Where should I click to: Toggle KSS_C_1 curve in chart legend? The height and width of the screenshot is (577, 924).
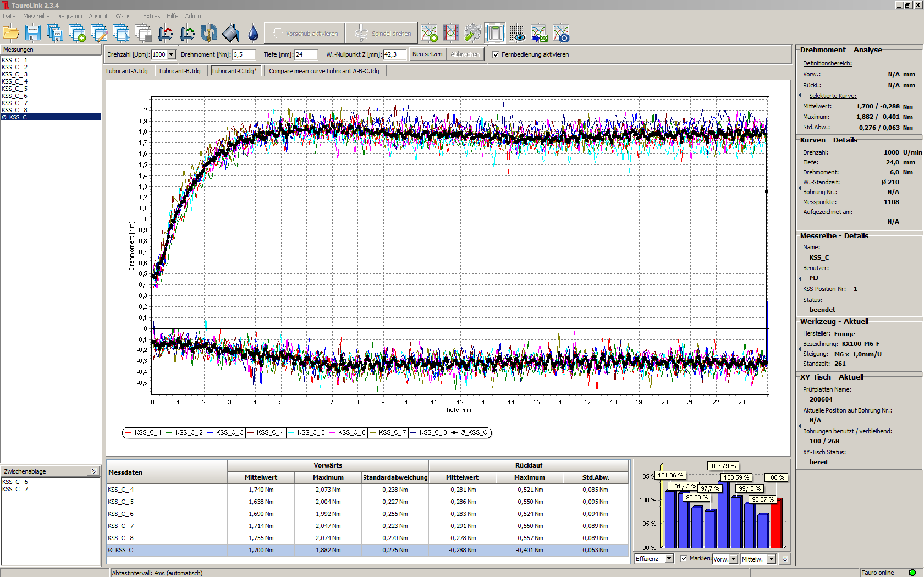(x=143, y=432)
